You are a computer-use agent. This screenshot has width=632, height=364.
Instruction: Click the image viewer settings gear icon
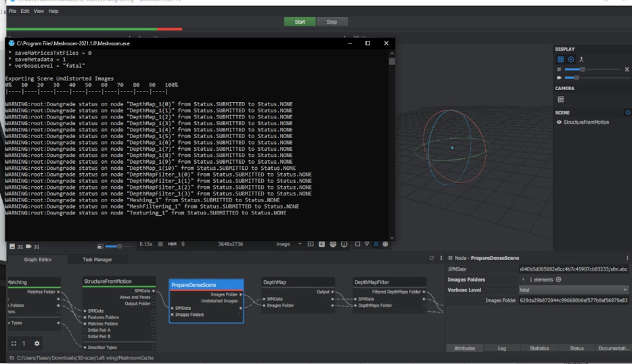[x=385, y=244]
